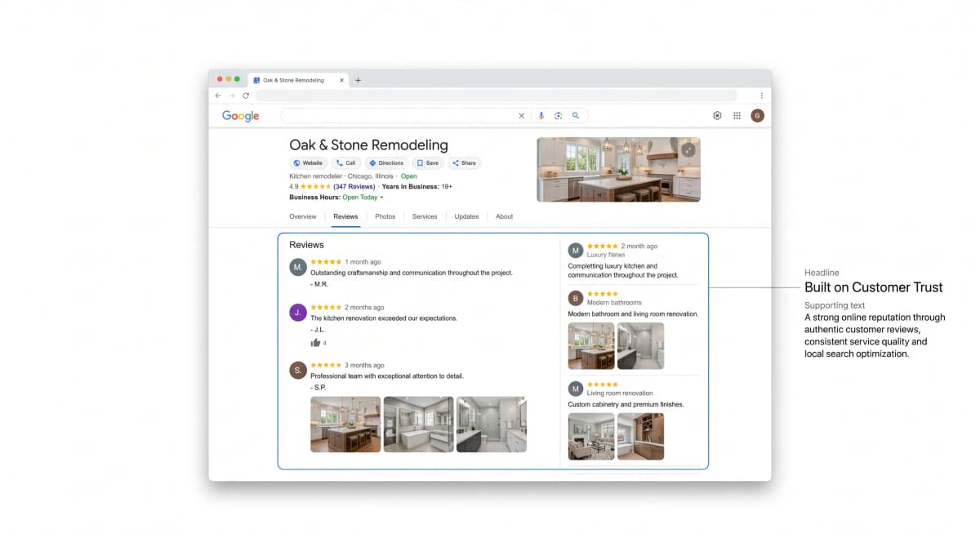The height and width of the screenshot is (547, 980).
Task: Click 'Kitchen remodeler · Chicago, Illinois' text
Action: pos(341,176)
